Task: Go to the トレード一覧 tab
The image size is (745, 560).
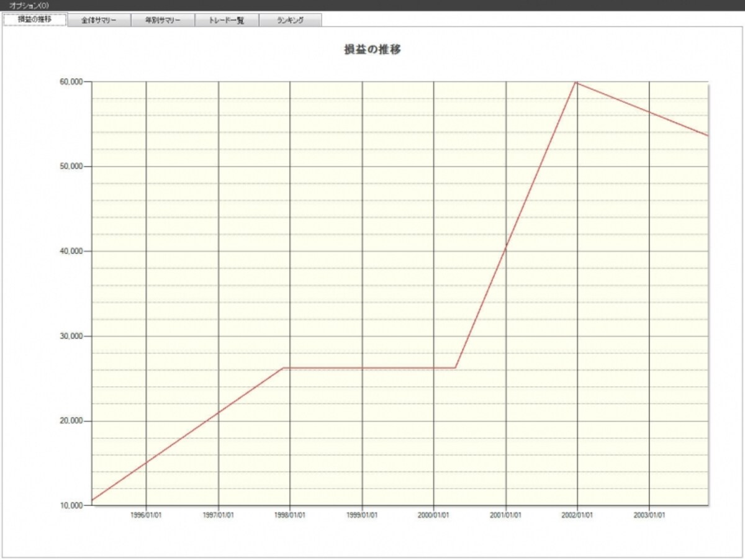Action: [x=226, y=20]
